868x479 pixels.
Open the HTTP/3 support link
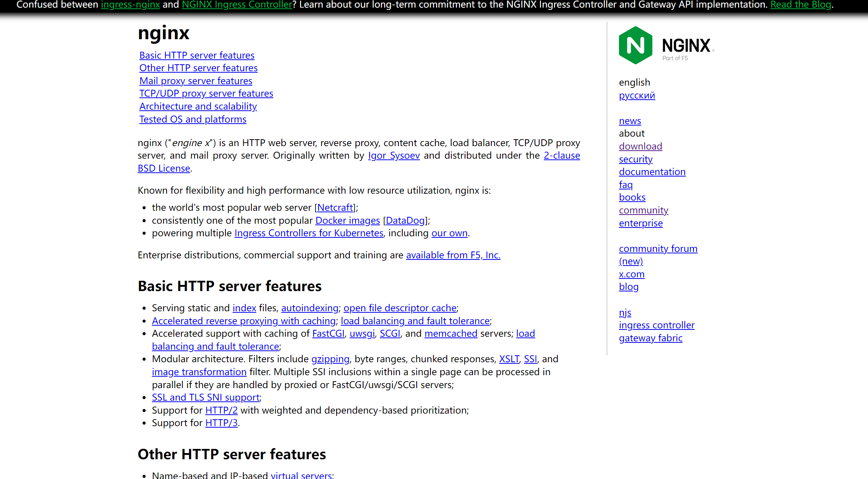tap(221, 423)
